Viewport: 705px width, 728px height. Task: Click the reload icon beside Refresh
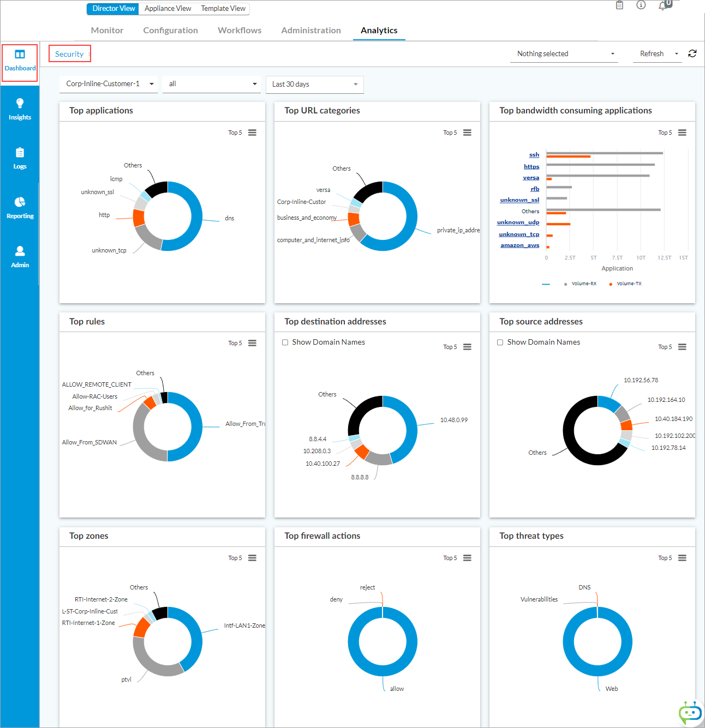coord(692,53)
